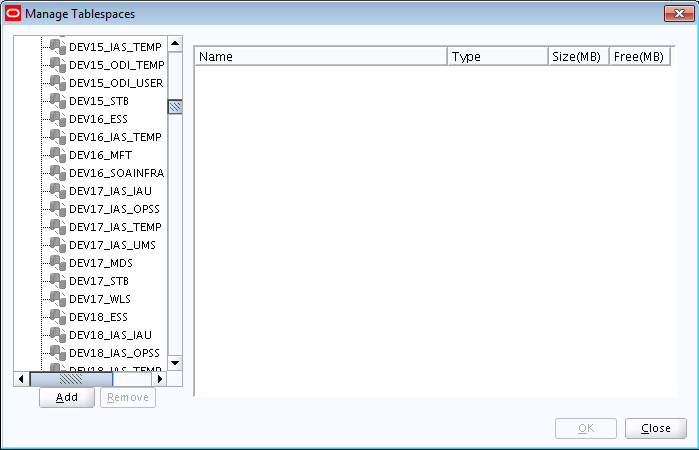This screenshot has height=450, width=699.
Task: Select the DEV16_ESS tablespace
Action: (x=98, y=119)
